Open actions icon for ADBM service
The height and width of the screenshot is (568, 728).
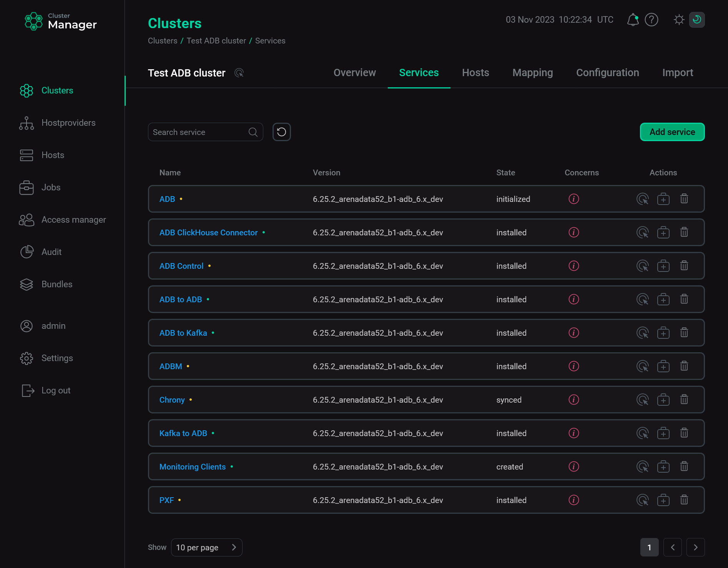coord(643,366)
